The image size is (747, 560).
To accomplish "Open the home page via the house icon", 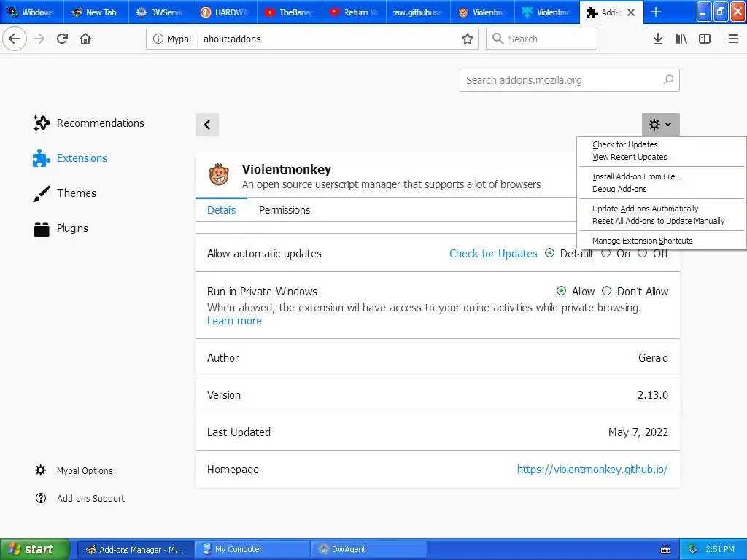I will [x=85, y=39].
